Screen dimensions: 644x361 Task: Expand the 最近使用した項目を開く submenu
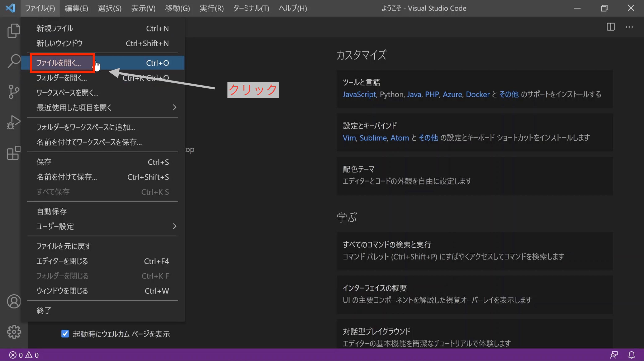[103, 108]
